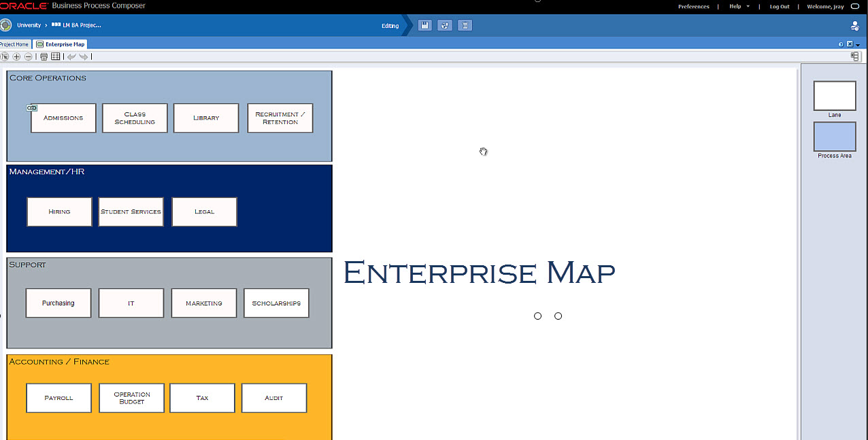This screenshot has height=440, width=868.
Task: Open the Preferences link
Action: (x=693, y=7)
